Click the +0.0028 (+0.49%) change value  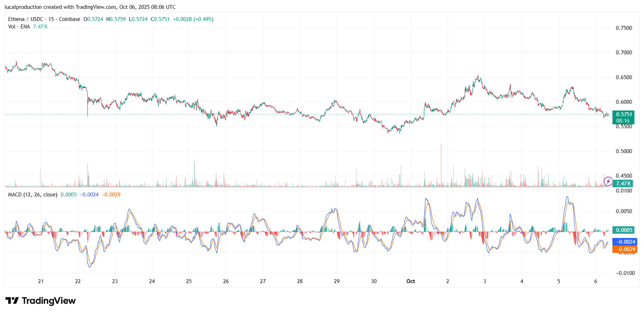tap(193, 19)
